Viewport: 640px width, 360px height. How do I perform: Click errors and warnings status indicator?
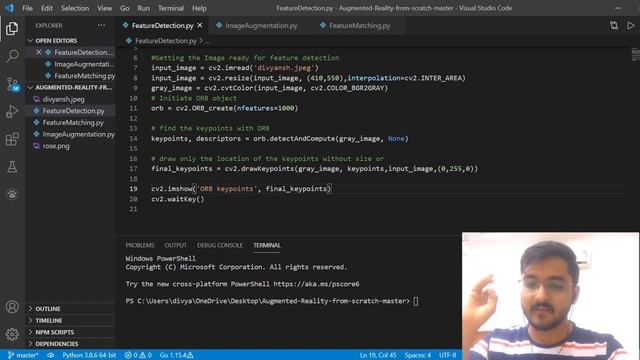click(138, 355)
